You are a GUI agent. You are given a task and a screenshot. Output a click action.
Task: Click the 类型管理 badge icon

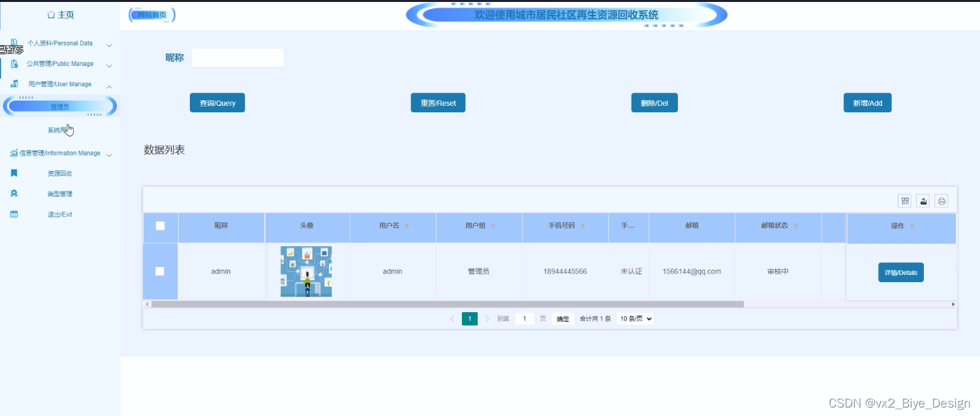(14, 194)
